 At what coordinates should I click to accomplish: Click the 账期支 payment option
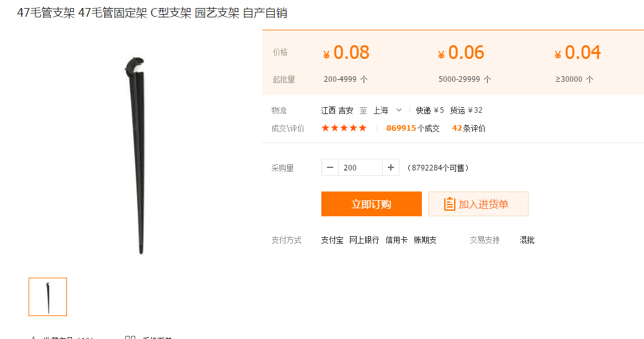425,240
